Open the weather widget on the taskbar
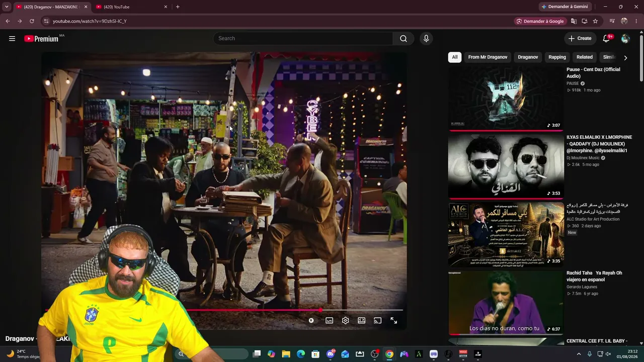644x362 pixels. click(x=22, y=354)
